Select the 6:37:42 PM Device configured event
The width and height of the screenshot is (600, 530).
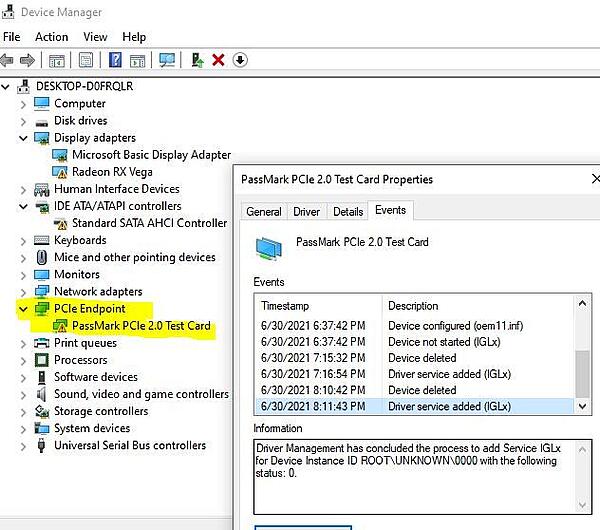[x=414, y=326]
